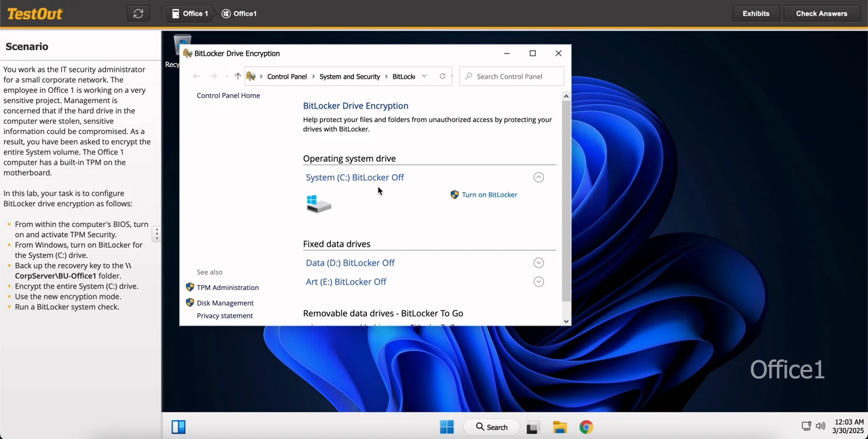
Task: Open System and Security breadcrumb
Action: 349,77
